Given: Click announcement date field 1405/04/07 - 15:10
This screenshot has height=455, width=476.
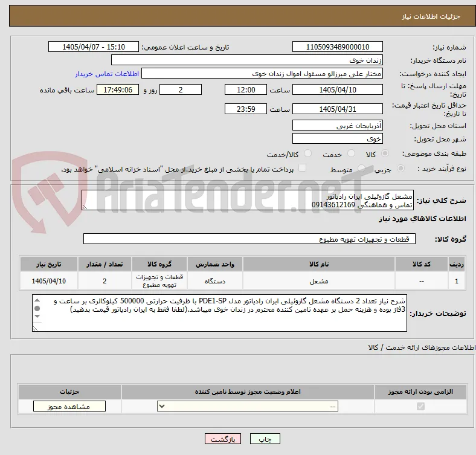Looking at the screenshot, I should pyautogui.click(x=94, y=47).
